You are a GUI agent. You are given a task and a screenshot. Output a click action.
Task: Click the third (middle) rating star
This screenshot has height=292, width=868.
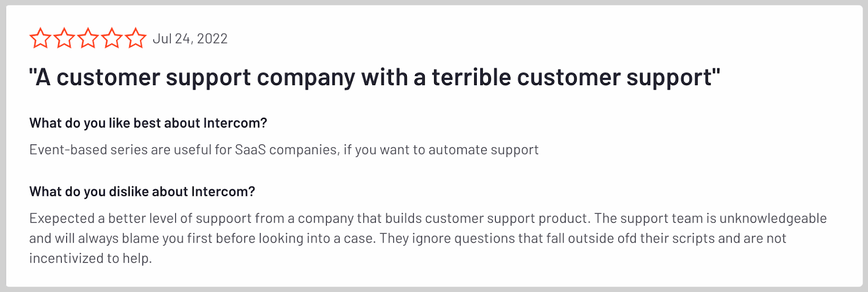(88, 39)
